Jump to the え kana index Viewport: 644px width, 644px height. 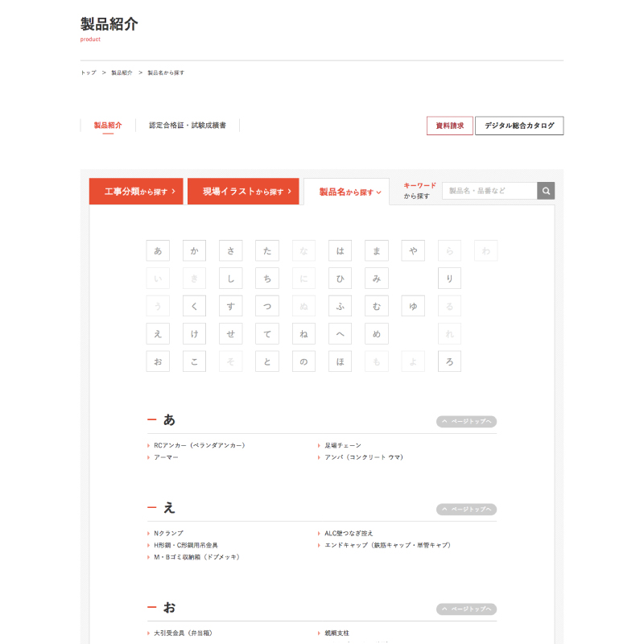(158, 334)
